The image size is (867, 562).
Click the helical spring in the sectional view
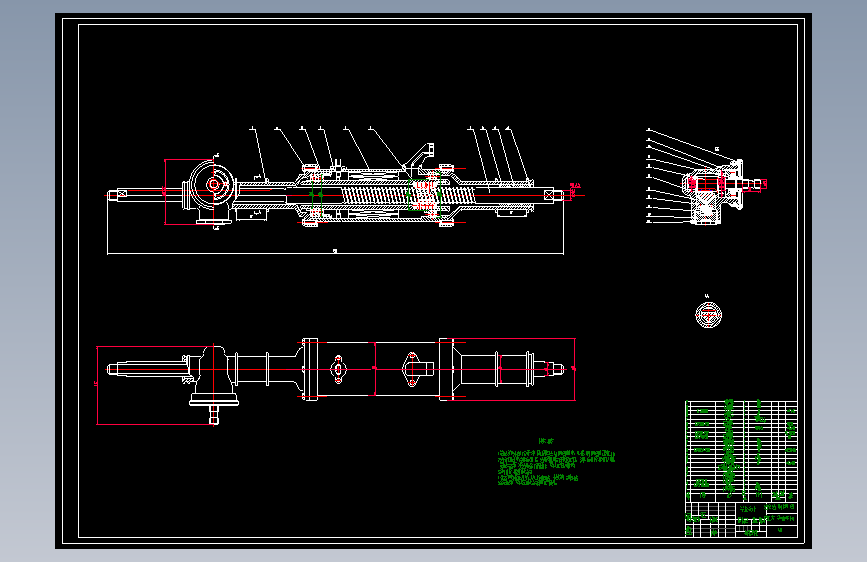point(408,195)
